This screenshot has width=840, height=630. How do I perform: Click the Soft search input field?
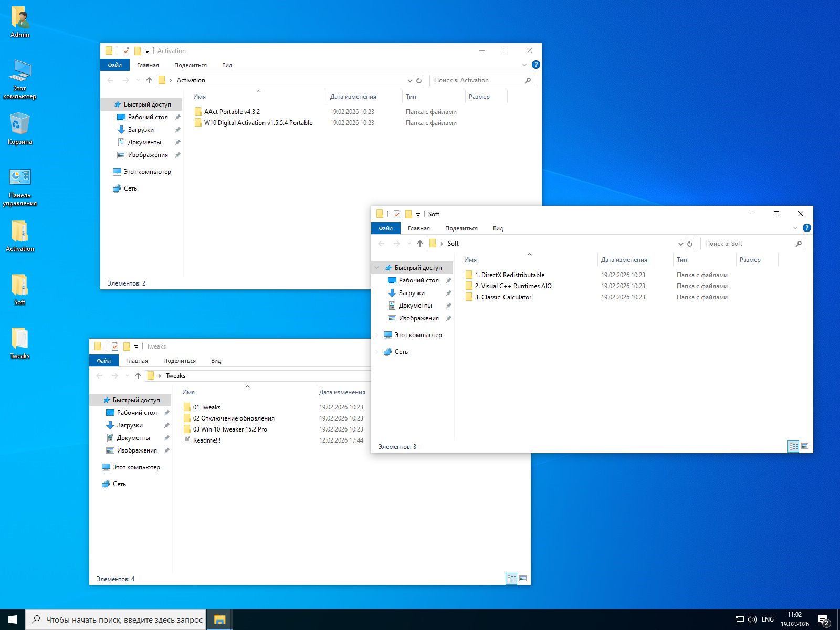[x=747, y=244]
